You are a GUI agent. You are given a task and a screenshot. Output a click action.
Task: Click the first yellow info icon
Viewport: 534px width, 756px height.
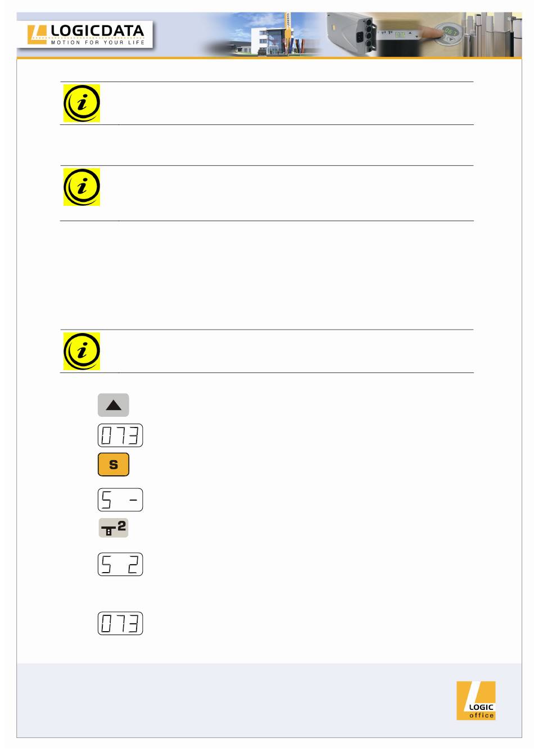click(x=82, y=103)
